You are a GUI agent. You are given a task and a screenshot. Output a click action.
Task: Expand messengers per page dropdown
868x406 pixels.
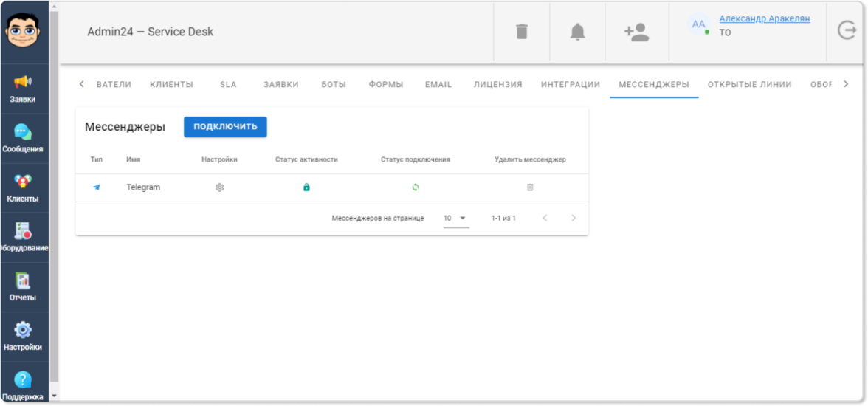click(x=456, y=219)
